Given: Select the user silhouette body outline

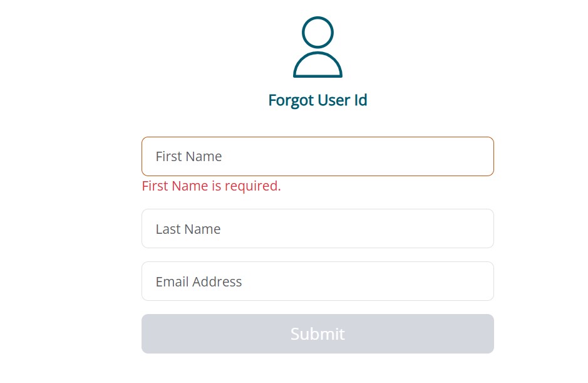Looking at the screenshot, I should point(317,66).
